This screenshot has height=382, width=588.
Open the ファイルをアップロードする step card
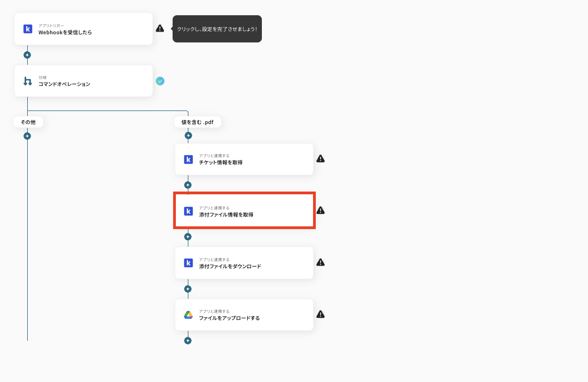tap(244, 315)
